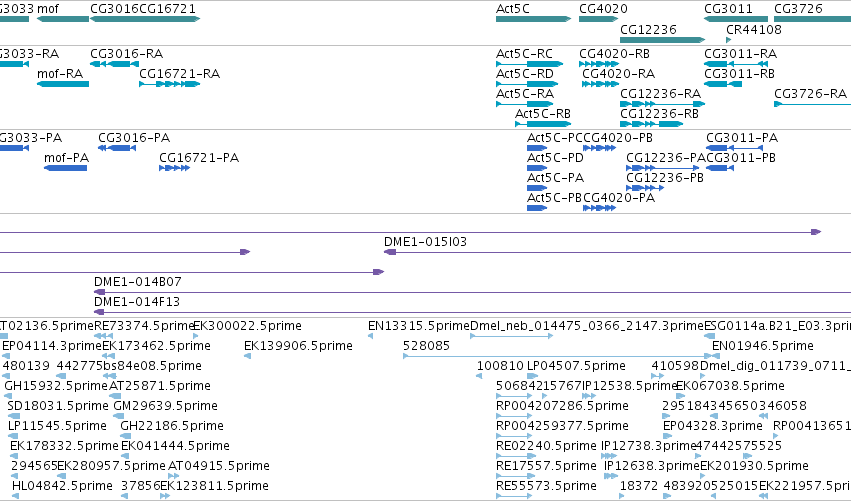Screen dimensions: 851x501
Task: Click the Act5C-RC transcript label
Action: (524, 54)
